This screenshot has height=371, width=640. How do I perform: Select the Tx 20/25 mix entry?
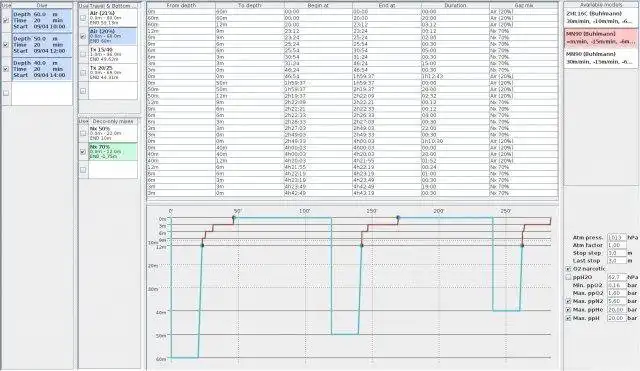(x=113, y=72)
